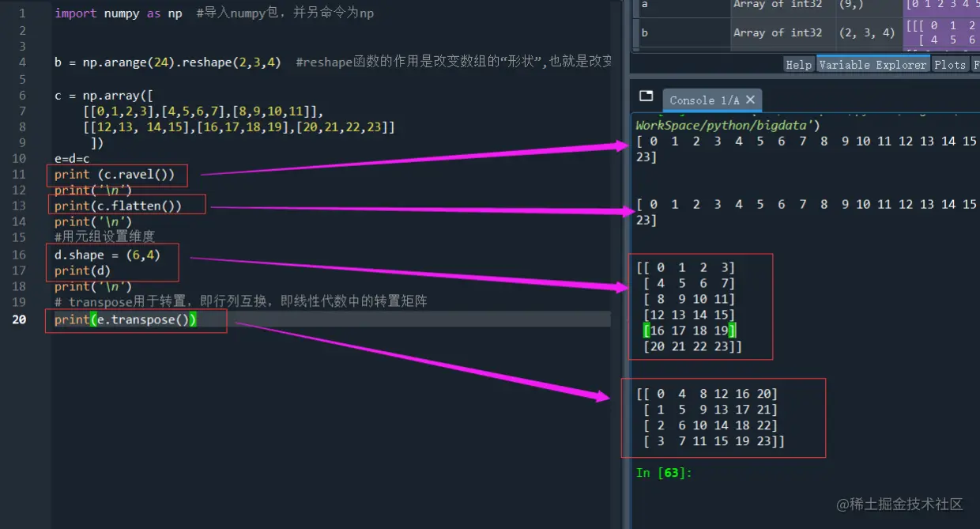Click the In [63]: console prompt
The height and width of the screenshot is (529, 980).
click(665, 473)
